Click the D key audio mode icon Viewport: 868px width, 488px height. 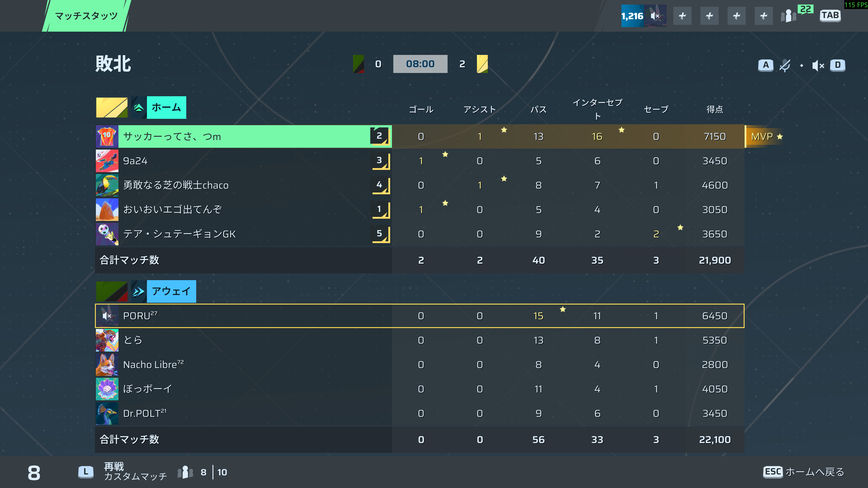pyautogui.click(x=838, y=65)
